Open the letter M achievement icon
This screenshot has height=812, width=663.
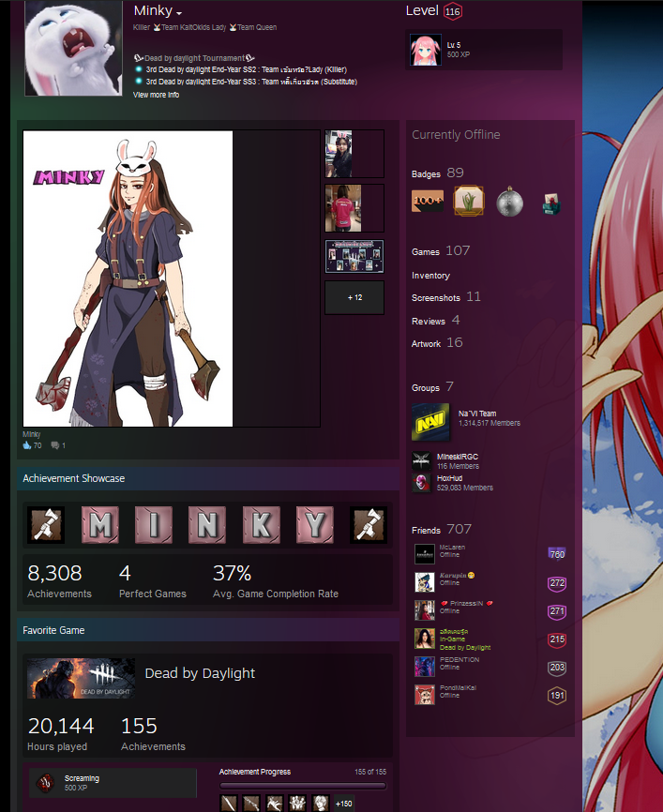point(100,524)
